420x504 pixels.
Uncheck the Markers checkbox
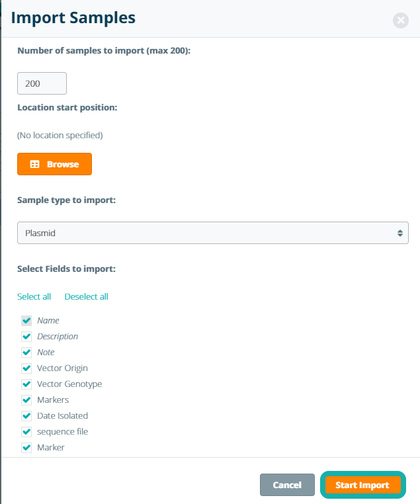pyautogui.click(x=26, y=400)
